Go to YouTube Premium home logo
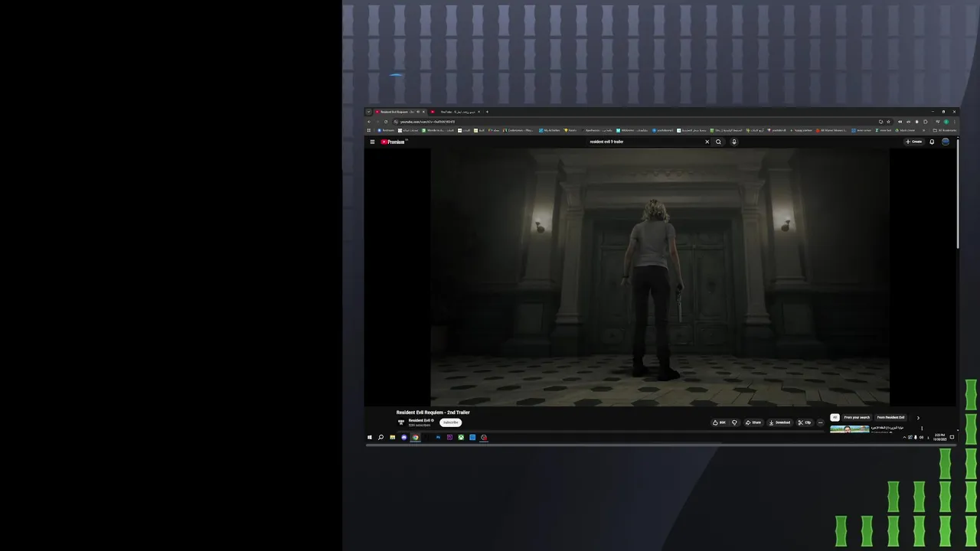Viewport: 980px width, 551px height. 393,142
